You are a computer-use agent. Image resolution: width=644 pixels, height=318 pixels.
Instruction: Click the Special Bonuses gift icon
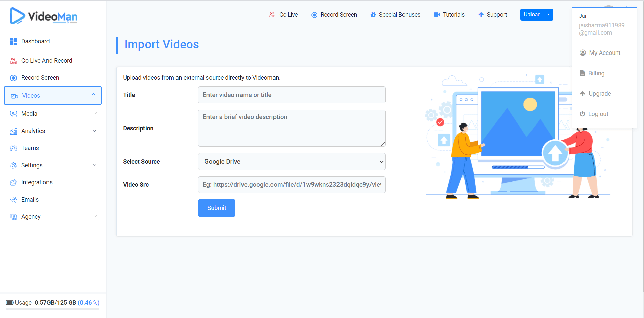click(x=373, y=15)
